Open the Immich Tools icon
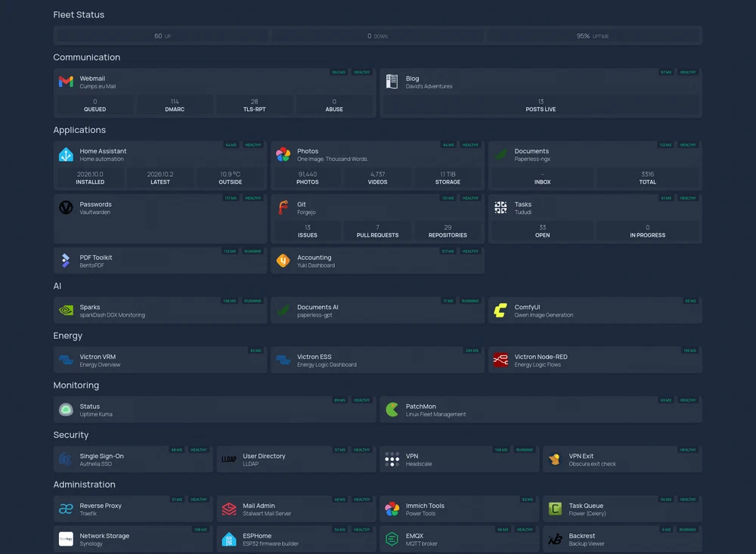This screenshot has width=756, height=554. click(392, 509)
